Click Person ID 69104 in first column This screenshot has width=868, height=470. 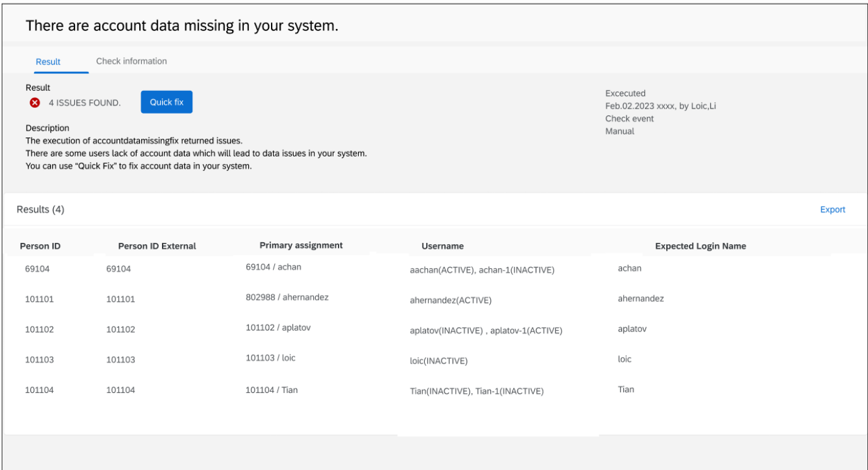37,269
